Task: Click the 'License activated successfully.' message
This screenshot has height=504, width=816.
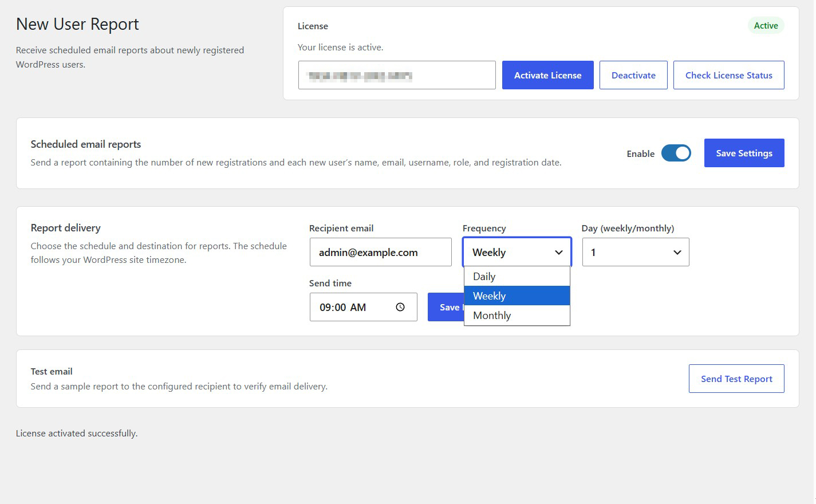Action: 77,433
